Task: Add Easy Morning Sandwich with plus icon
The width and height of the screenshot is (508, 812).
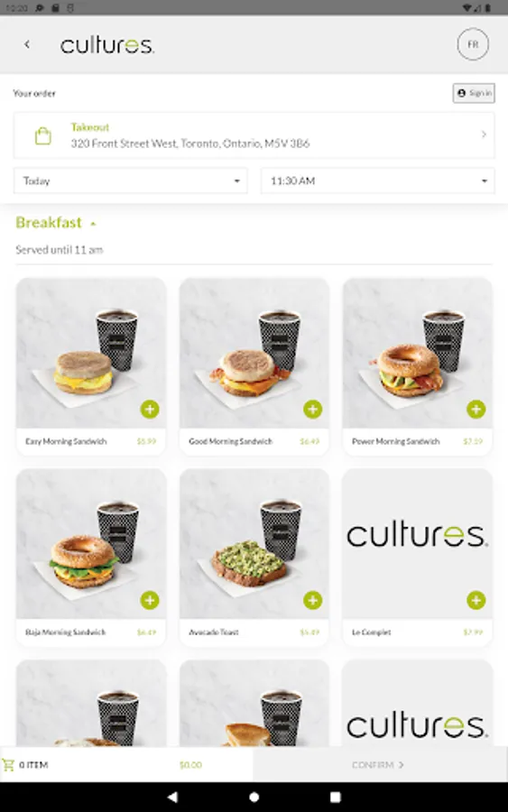Action: (150, 409)
